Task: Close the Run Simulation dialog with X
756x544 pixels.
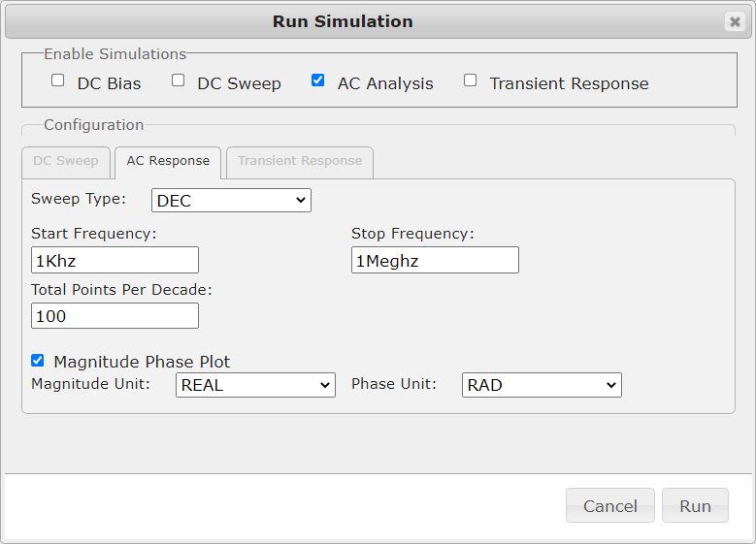Action: click(x=735, y=21)
